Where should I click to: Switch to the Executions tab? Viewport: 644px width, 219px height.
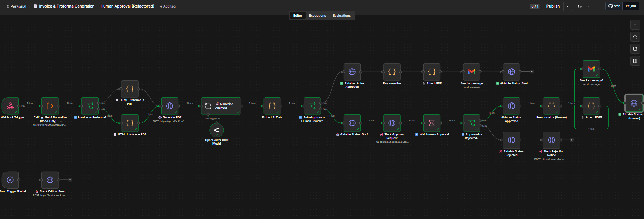pos(317,15)
